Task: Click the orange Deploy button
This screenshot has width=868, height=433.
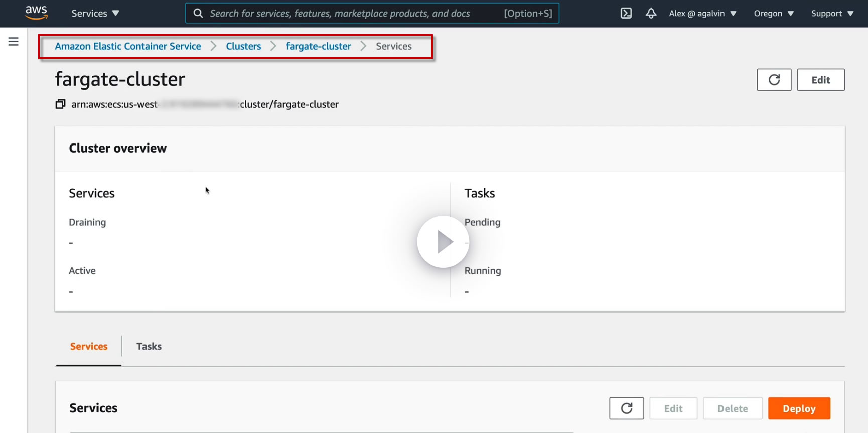Action: tap(799, 408)
